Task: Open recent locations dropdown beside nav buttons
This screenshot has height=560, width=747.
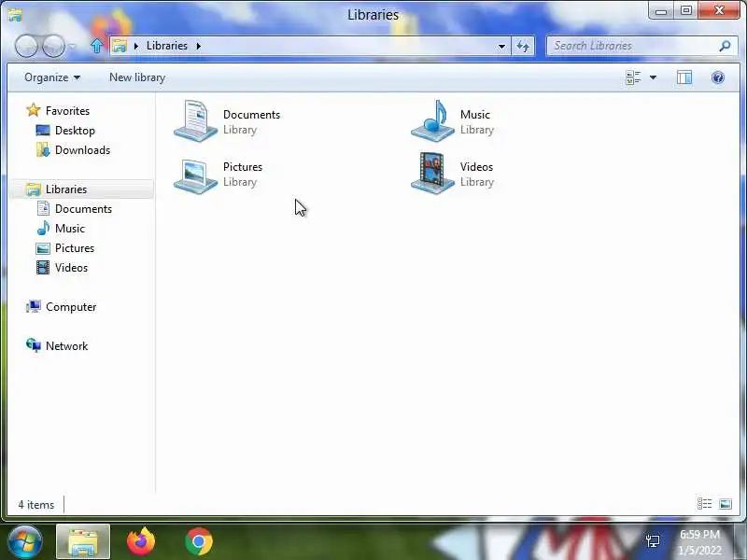Action: coord(72,47)
